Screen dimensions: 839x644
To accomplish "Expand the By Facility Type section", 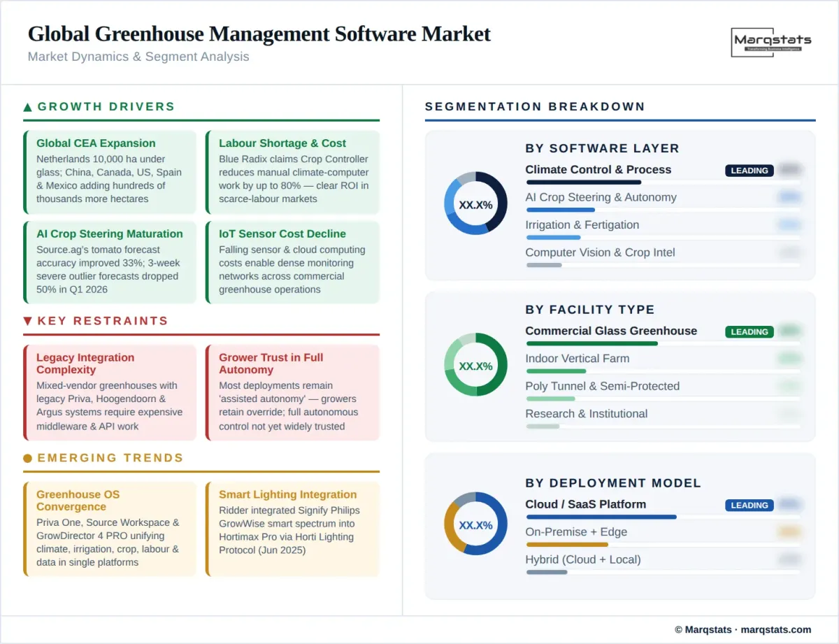I will [x=591, y=309].
